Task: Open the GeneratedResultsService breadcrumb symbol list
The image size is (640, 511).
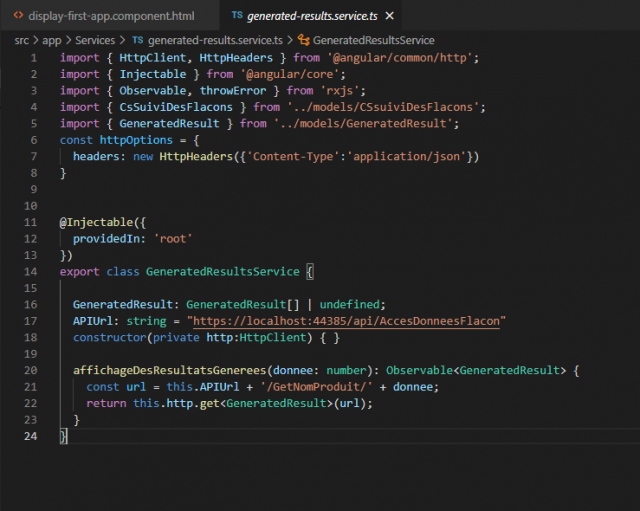Action: tap(373, 40)
